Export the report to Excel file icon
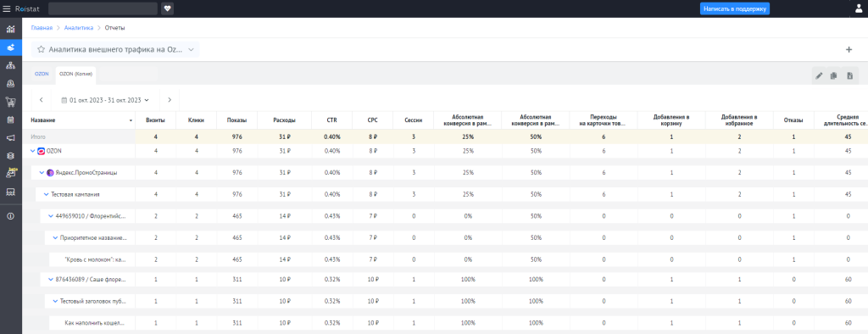The height and width of the screenshot is (334, 868). [849, 76]
